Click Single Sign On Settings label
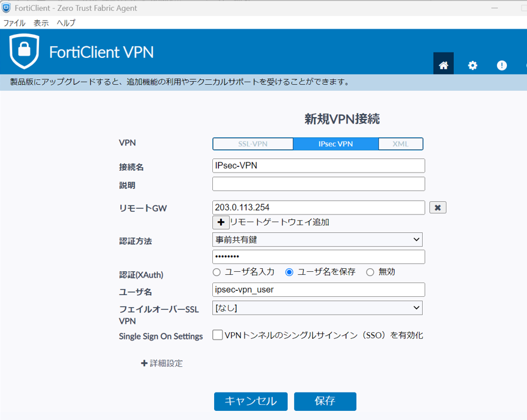The width and height of the screenshot is (527, 420). (x=160, y=336)
